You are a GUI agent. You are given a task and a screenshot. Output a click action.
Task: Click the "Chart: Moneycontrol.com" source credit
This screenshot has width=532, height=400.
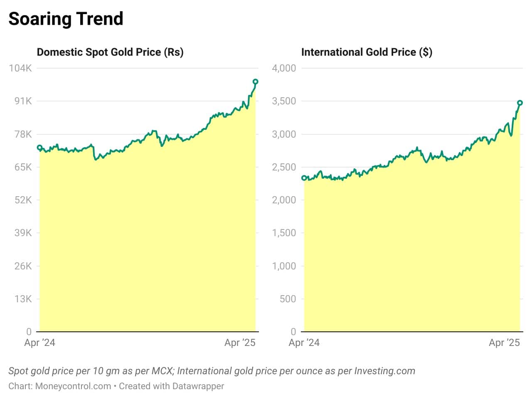(x=59, y=386)
